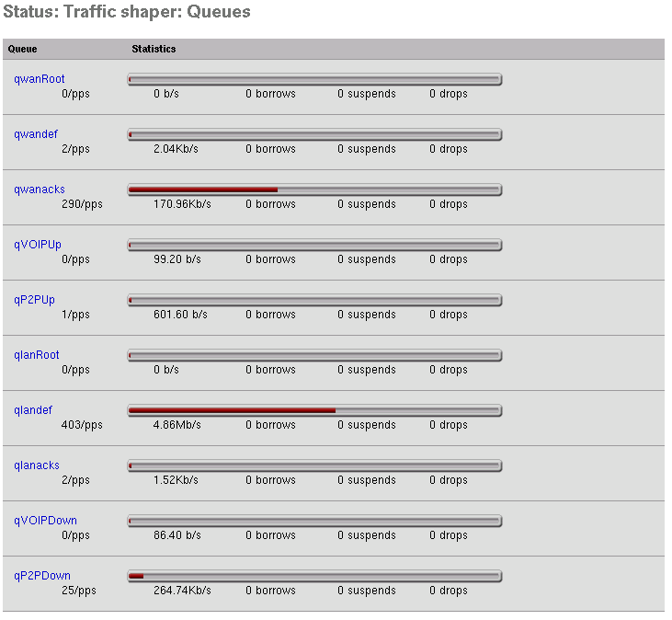Select the qlandef queue link
Screen dimensions: 672x620
[x=33, y=410]
